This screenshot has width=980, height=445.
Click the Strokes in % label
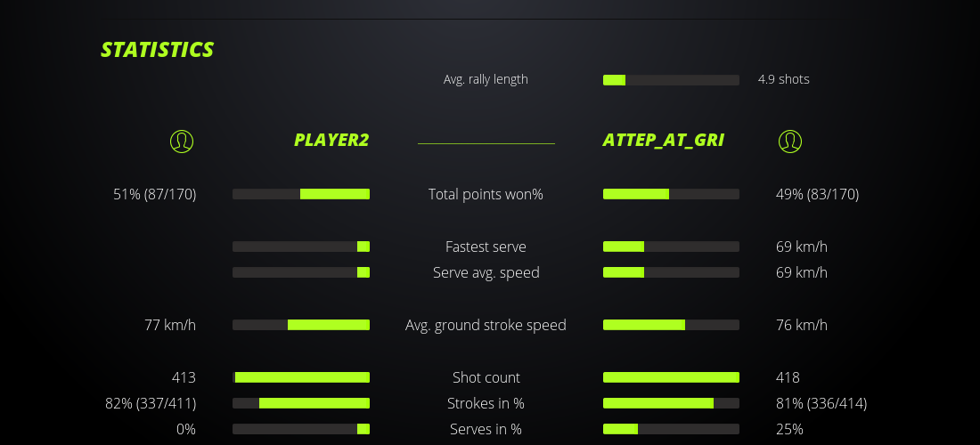click(486, 403)
